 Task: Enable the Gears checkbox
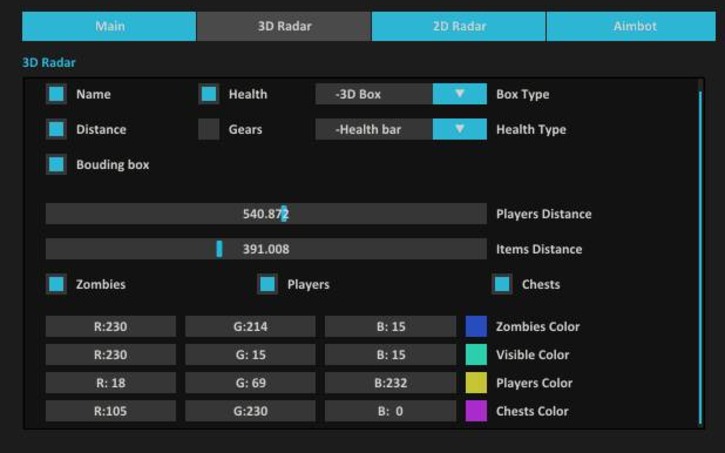(x=209, y=129)
